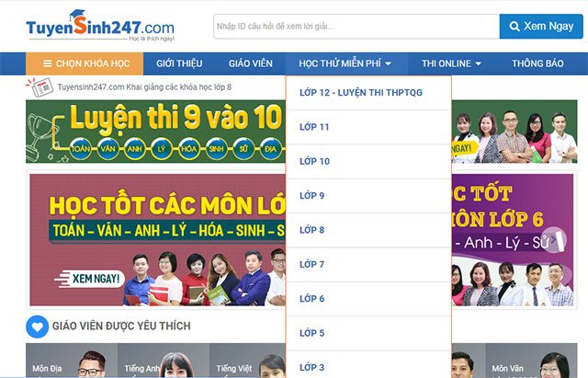The image size is (588, 378).
Task: Open the Thi Online menu label
Action: click(x=447, y=63)
